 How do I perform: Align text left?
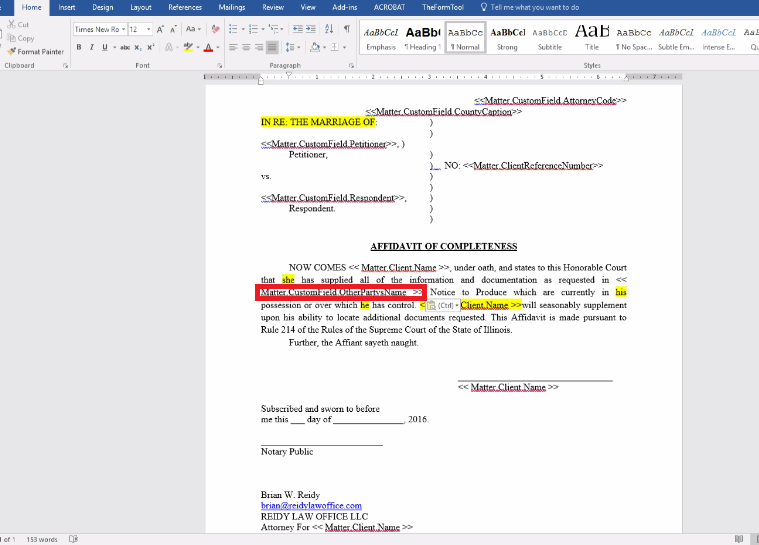tap(233, 47)
